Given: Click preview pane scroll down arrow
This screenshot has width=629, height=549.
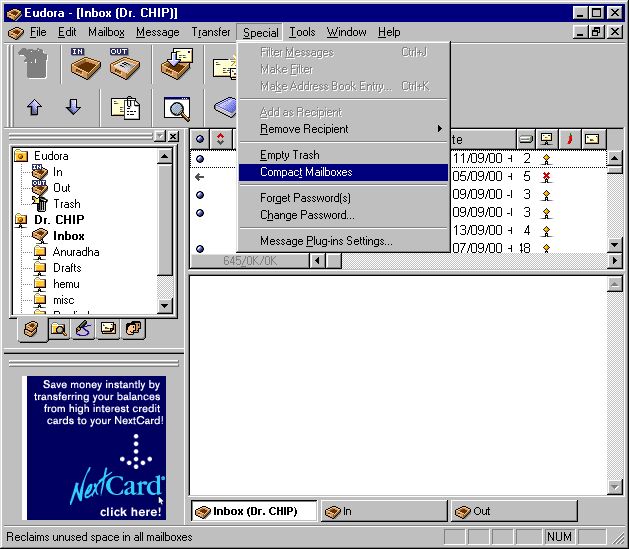Looking at the screenshot, I should [x=615, y=487].
